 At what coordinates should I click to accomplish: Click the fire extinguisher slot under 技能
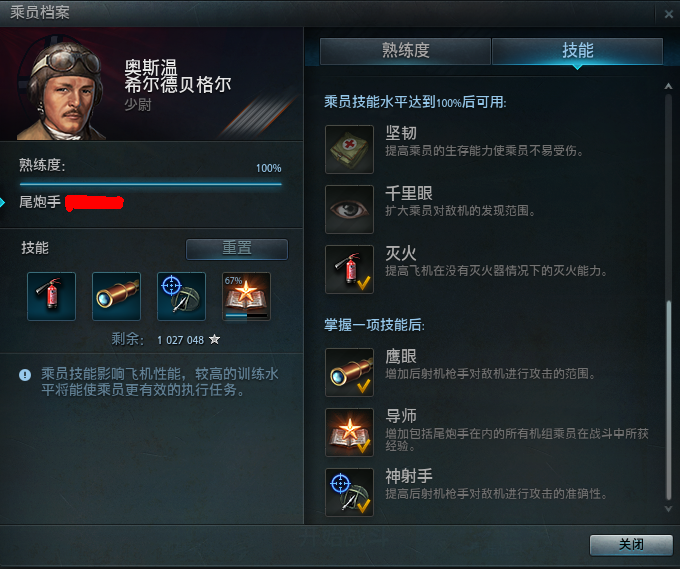click(51, 296)
